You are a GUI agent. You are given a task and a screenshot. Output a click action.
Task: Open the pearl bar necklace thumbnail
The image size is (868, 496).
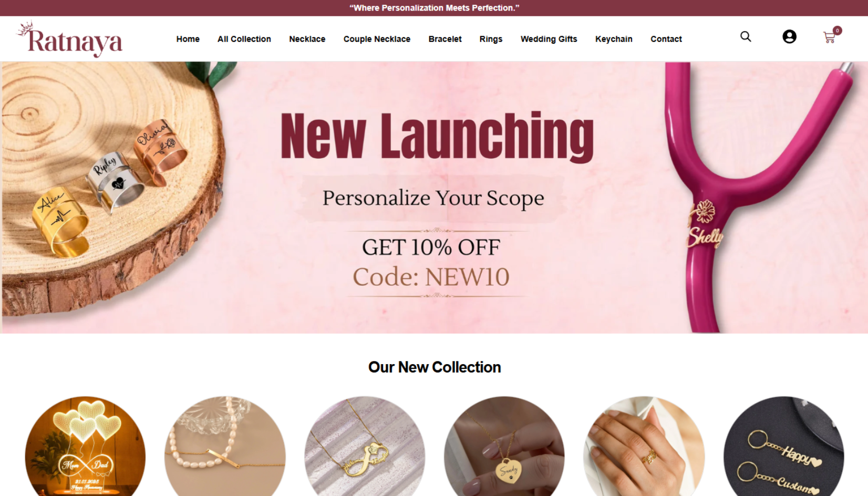click(225, 447)
